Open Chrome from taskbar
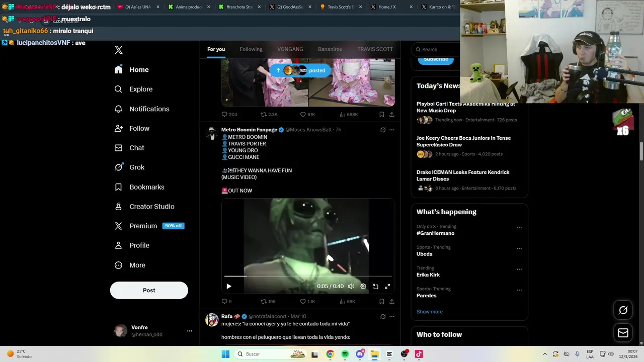Image resolution: width=644 pixels, height=362 pixels. [x=330, y=354]
